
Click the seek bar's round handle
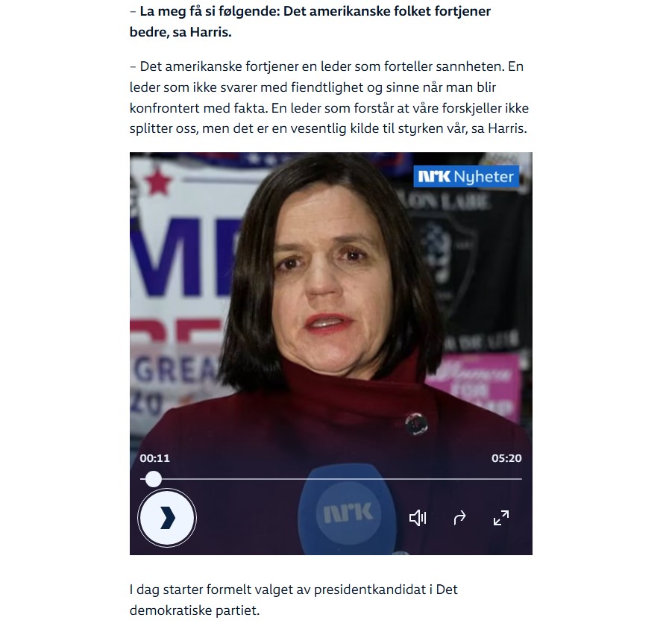(x=153, y=479)
